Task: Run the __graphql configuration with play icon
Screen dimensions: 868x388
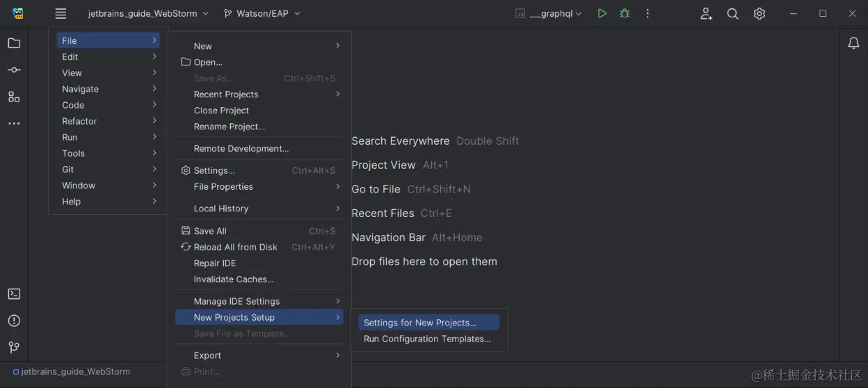Action: coord(602,13)
